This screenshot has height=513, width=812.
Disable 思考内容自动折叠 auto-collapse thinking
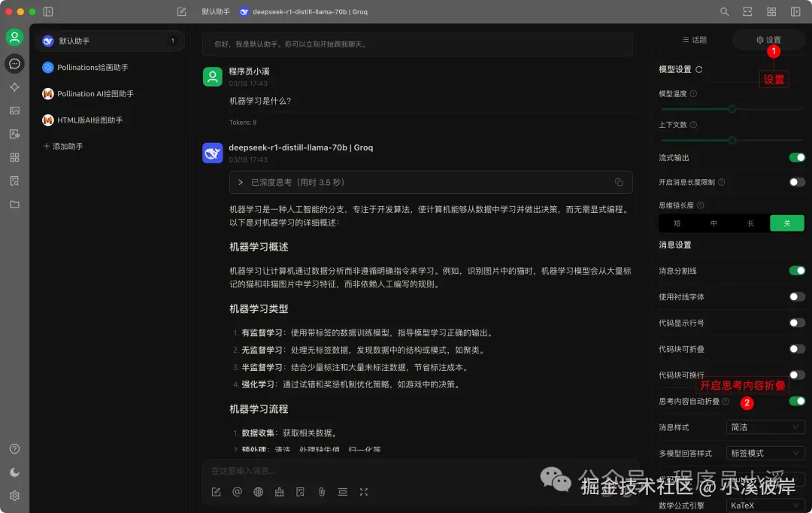pyautogui.click(x=796, y=403)
